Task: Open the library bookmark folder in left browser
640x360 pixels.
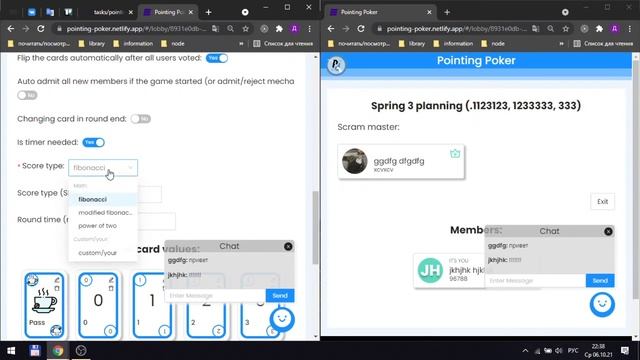Action: (92, 44)
